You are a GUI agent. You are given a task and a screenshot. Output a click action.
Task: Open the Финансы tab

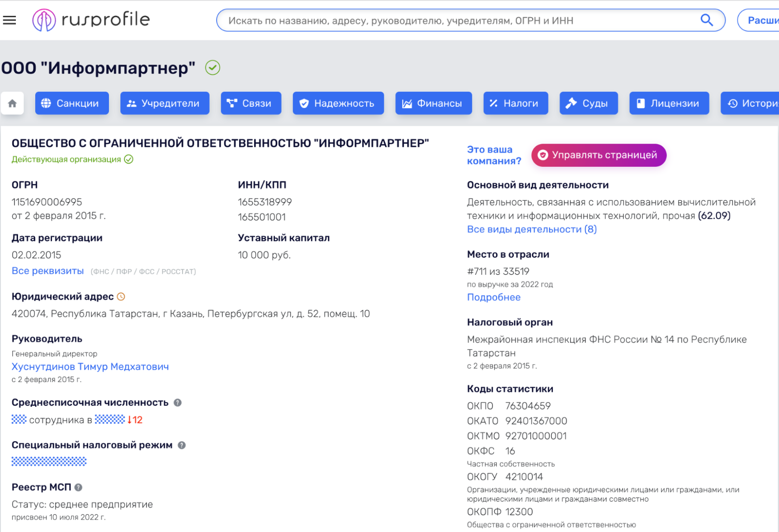pyautogui.click(x=434, y=104)
